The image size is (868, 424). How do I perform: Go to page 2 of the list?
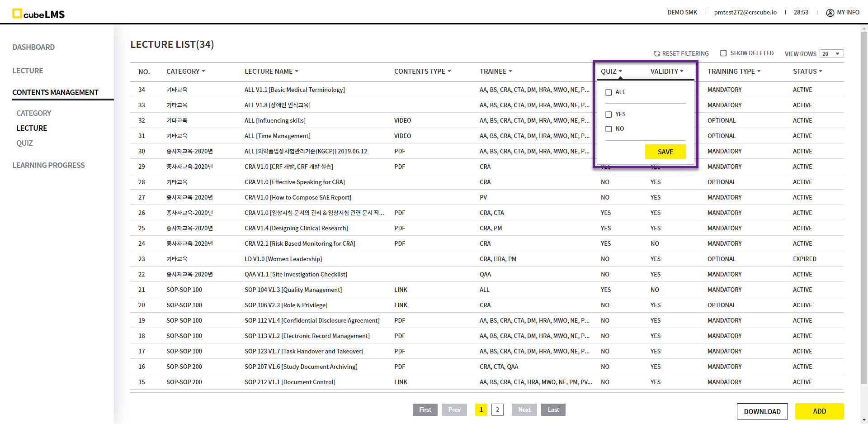[497, 410]
